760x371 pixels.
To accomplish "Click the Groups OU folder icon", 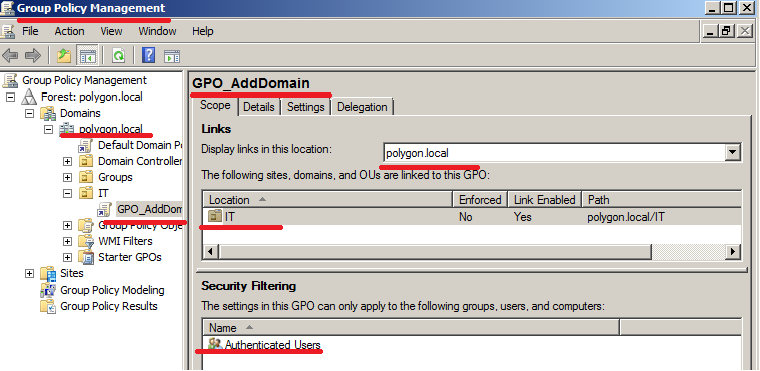I will pos(86,177).
